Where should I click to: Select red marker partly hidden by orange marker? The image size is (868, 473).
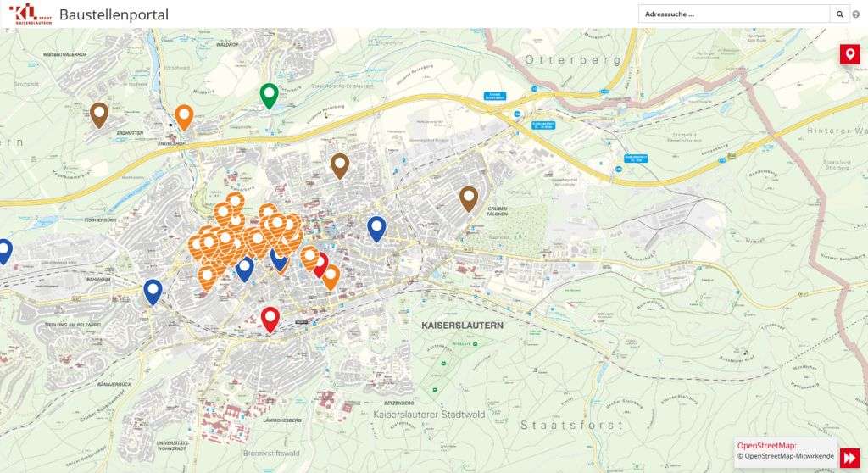click(322, 261)
